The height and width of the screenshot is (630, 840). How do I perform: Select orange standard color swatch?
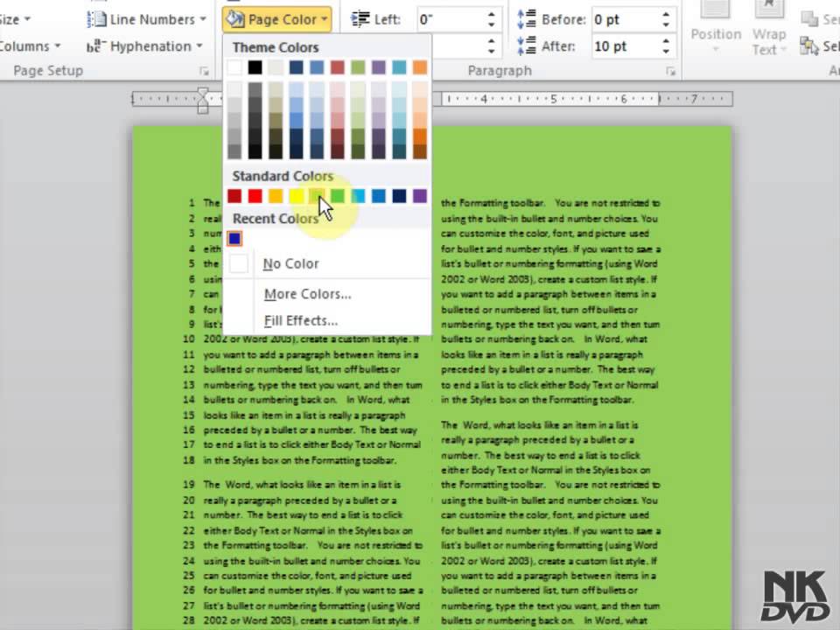click(276, 196)
